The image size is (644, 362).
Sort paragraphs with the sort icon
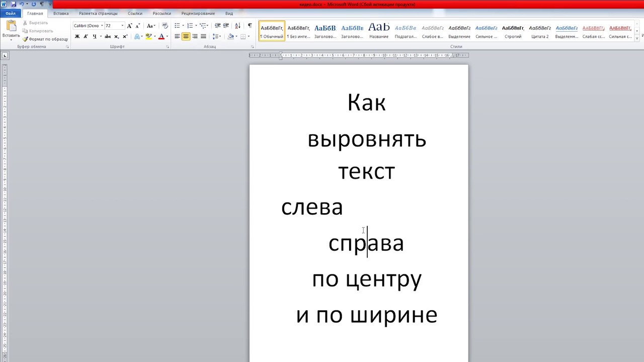tap(237, 26)
